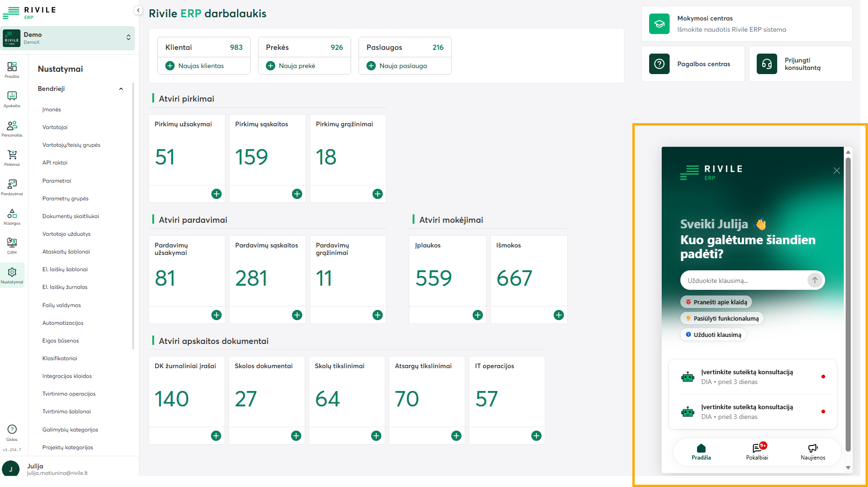The image size is (868, 487).
Task: Add new Įplaukos with plus icon
Action: [478, 315]
